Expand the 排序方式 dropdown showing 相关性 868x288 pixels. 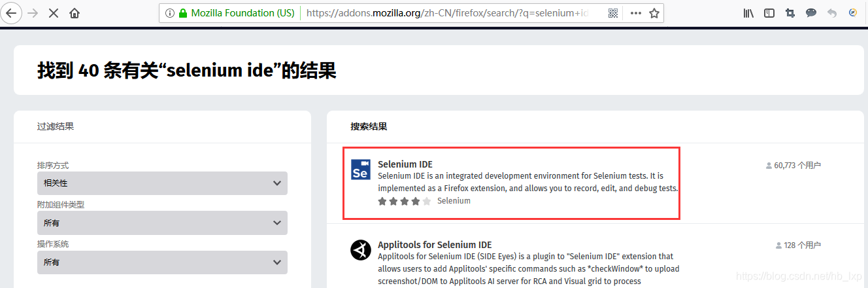pos(162,183)
